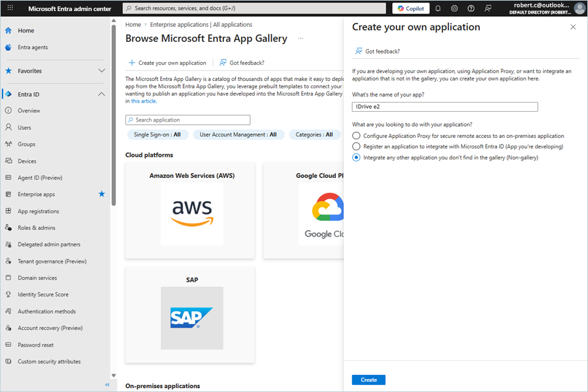This screenshot has width=588, height=392.
Task: Select Register an application radio option
Action: 356,146
